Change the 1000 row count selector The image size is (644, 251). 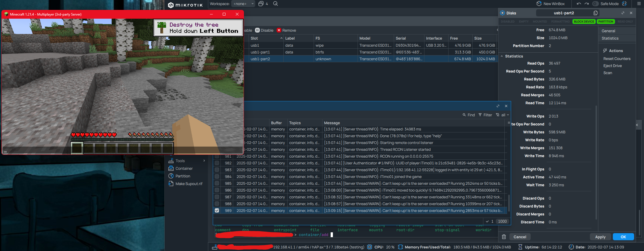pyautogui.click(x=502, y=221)
